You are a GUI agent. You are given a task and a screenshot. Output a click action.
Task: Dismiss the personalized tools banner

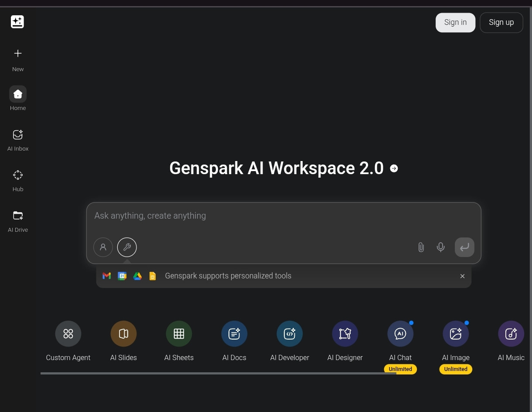point(463,276)
